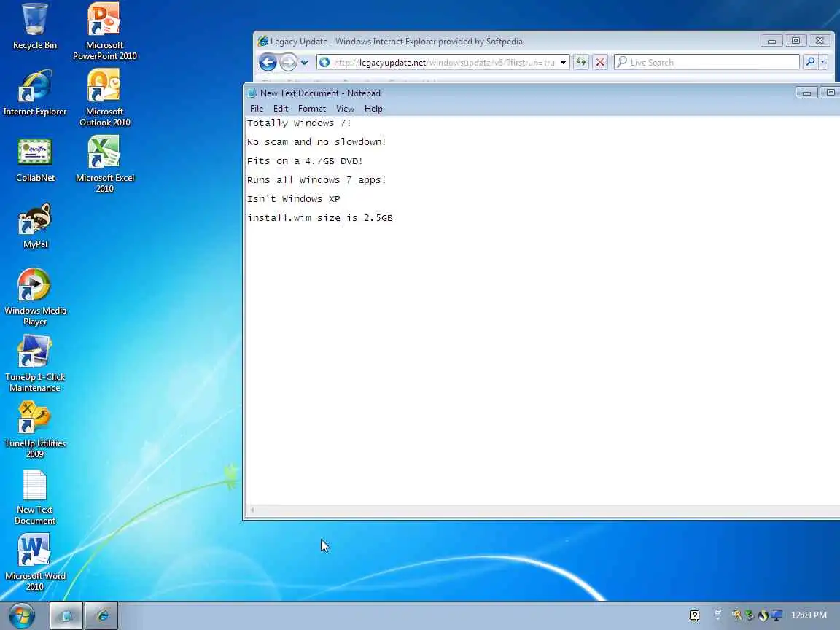This screenshot has width=840, height=630.
Task: Click the blue monitor tray icon
Action: click(777, 615)
